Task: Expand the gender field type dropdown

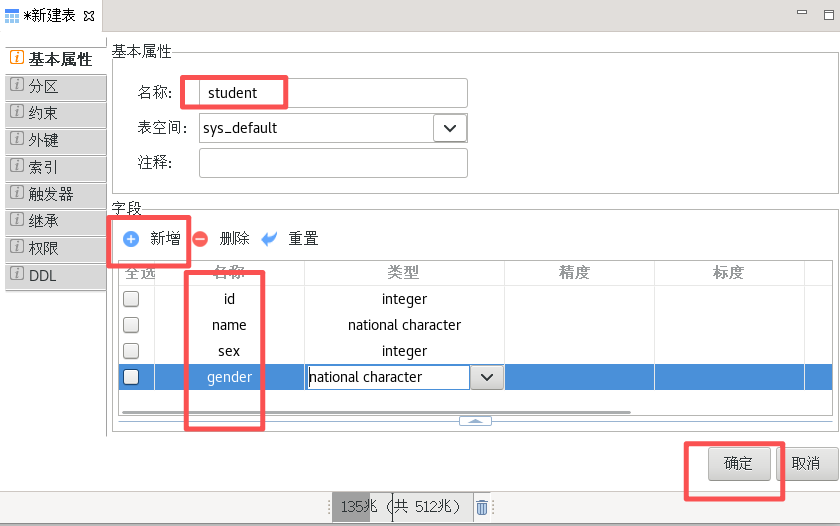Action: pos(486,377)
